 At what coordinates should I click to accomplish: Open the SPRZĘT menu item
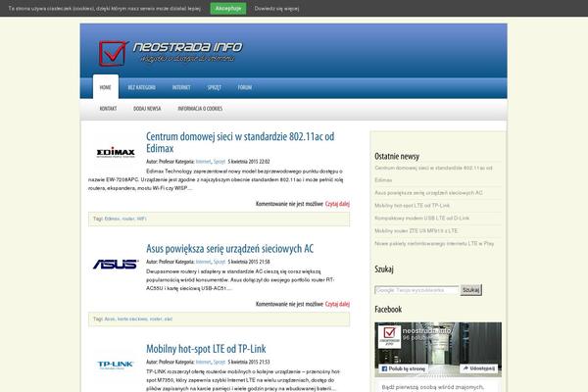pyautogui.click(x=214, y=87)
